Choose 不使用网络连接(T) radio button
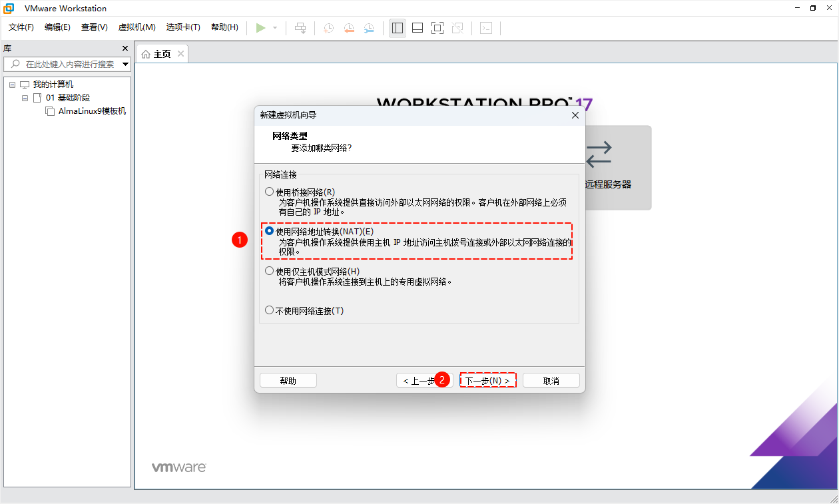 (270, 310)
